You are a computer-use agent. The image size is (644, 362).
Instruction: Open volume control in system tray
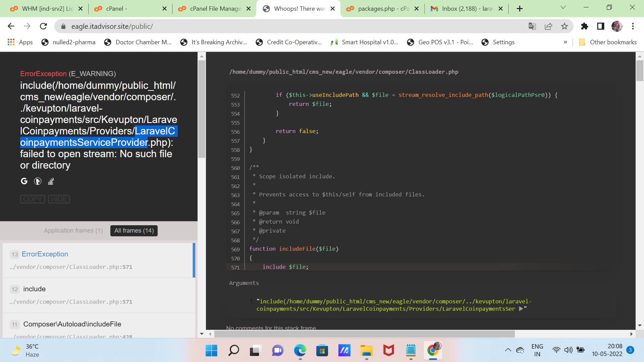coord(568,350)
